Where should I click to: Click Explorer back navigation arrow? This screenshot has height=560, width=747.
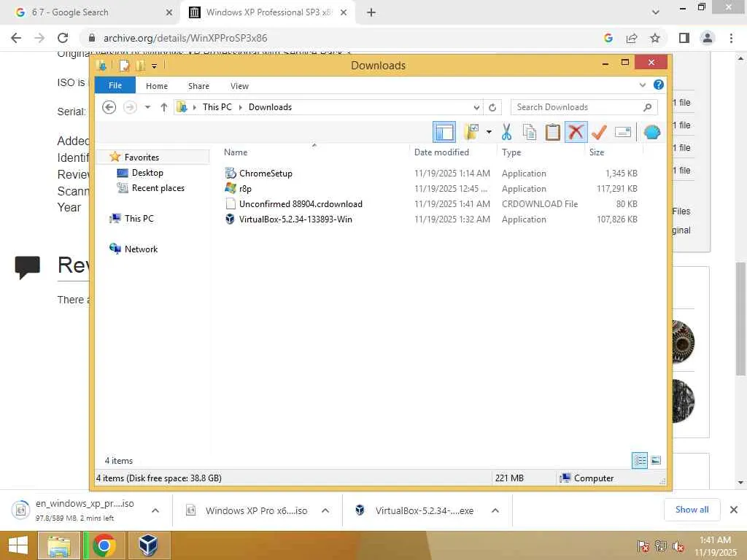pos(109,107)
